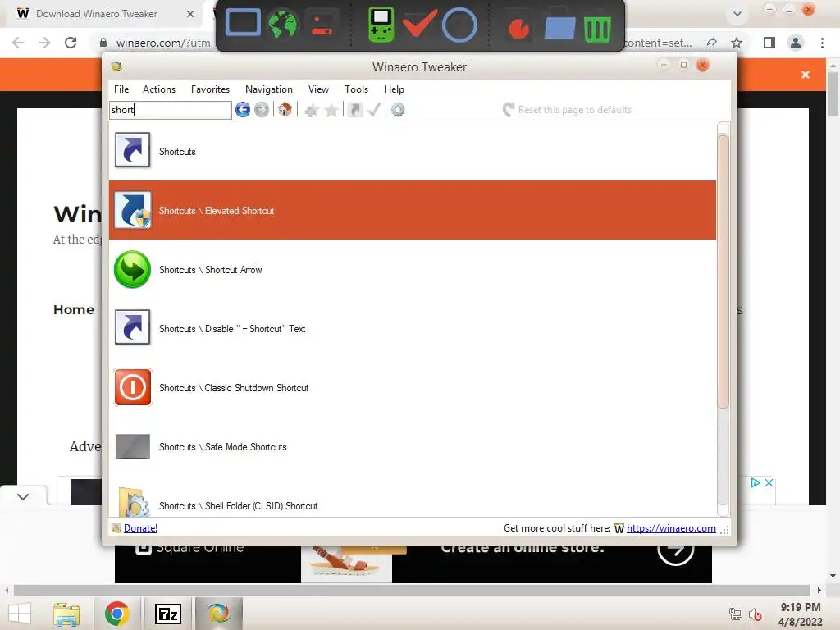Open settings gear icon in Tweaker toolbar
The height and width of the screenshot is (630, 840).
pyautogui.click(x=398, y=110)
